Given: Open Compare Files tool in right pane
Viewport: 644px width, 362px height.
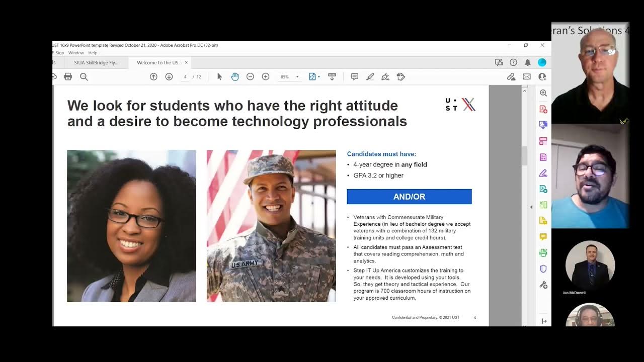Looking at the screenshot, I should point(543,205).
